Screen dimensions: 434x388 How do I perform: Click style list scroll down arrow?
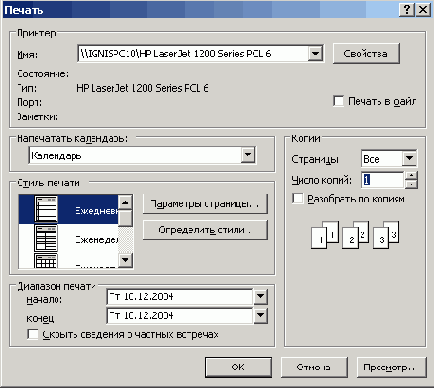point(125,260)
